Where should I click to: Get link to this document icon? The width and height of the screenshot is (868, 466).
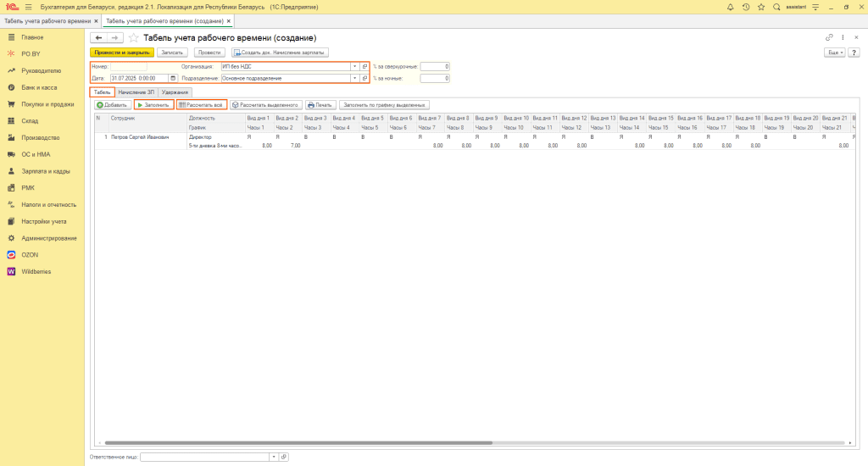point(829,37)
